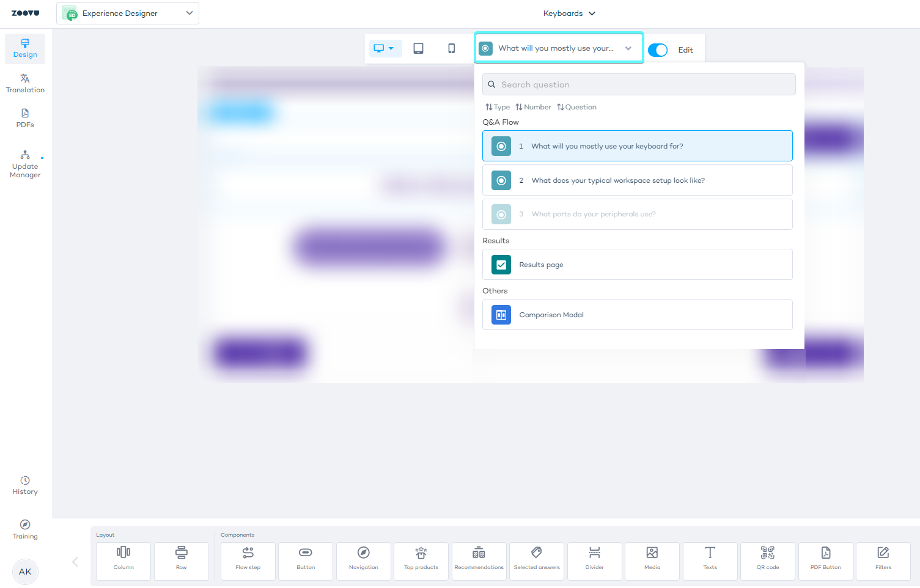The height and width of the screenshot is (588, 920).
Task: Open the desktop view dropdown
Action: pos(384,48)
